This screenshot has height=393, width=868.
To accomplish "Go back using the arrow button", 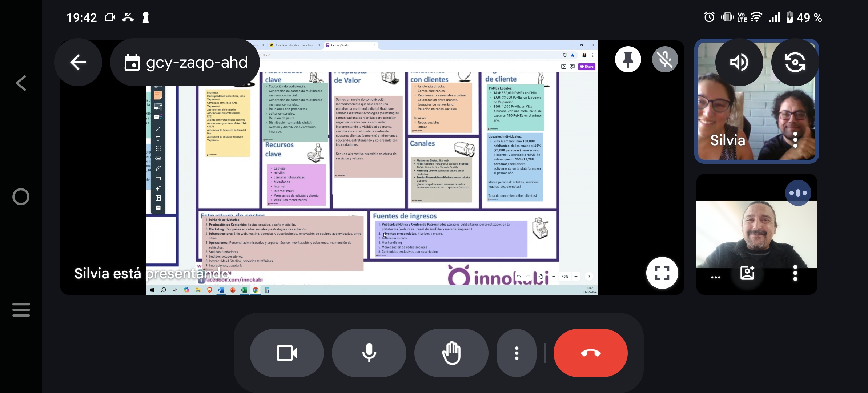I will (x=78, y=62).
